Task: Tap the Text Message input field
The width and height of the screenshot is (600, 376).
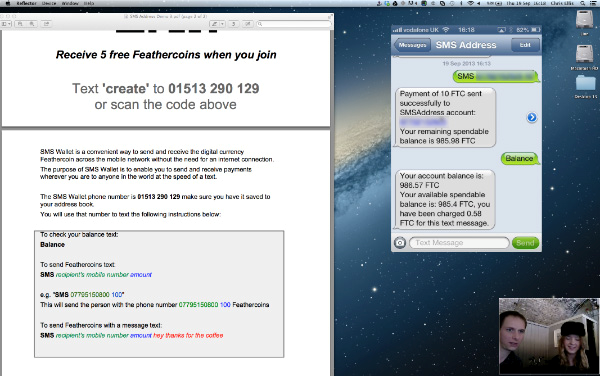Action: (459, 243)
